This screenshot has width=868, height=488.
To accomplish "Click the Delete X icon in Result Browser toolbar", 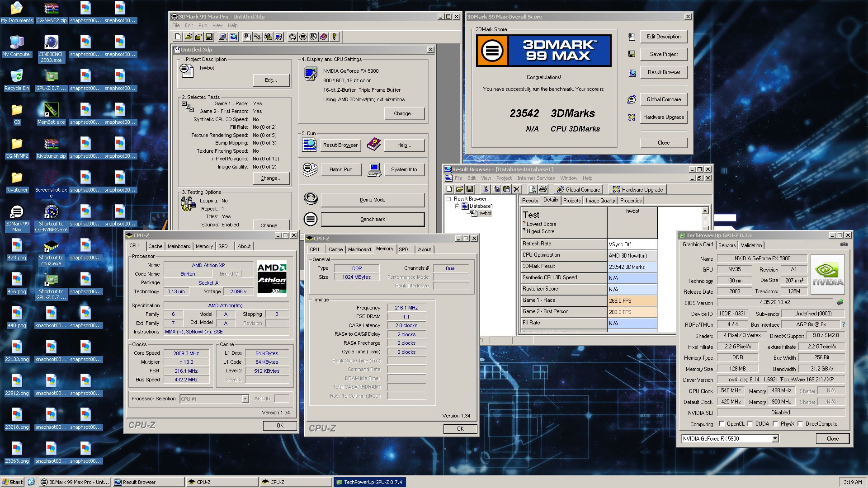I will pos(517,189).
